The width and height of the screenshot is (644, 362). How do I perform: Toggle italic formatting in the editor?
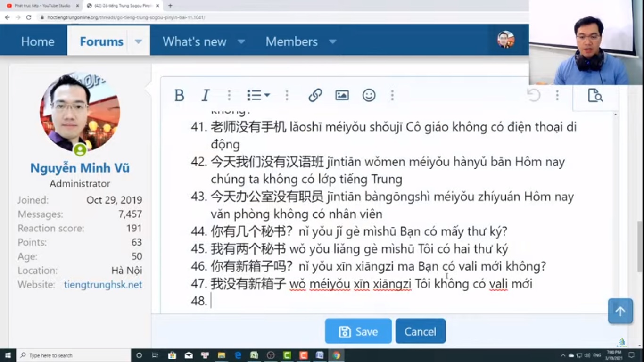tap(206, 95)
